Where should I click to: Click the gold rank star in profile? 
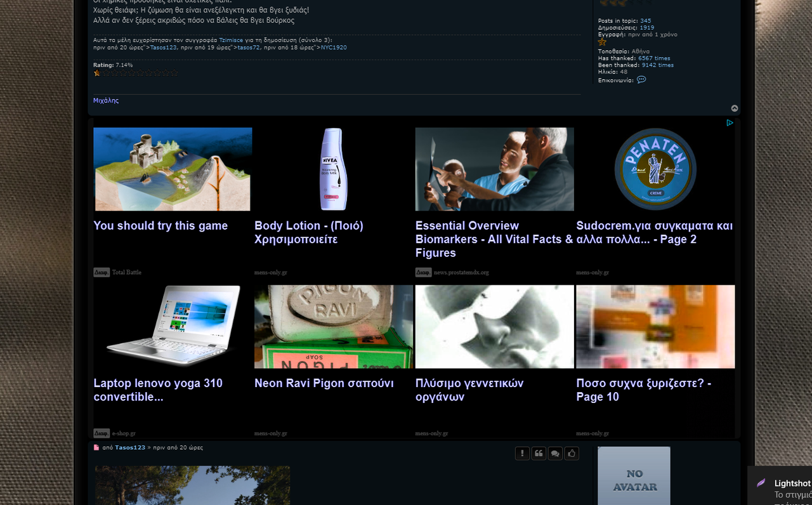(x=602, y=42)
